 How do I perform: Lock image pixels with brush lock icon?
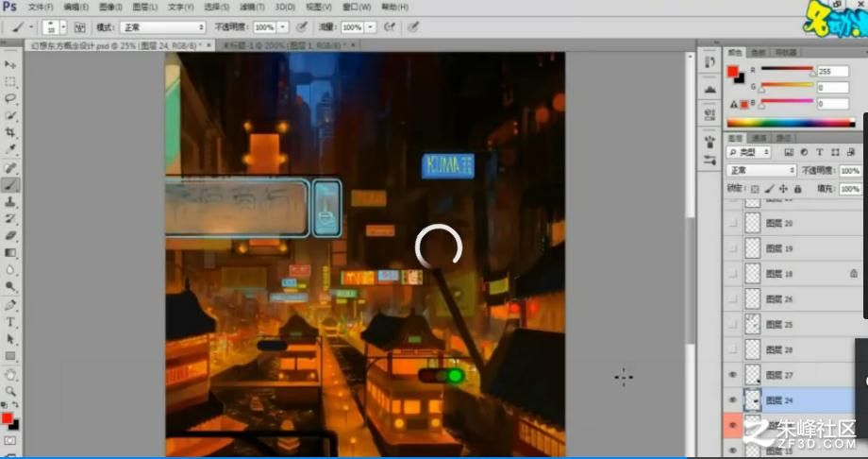(x=770, y=189)
